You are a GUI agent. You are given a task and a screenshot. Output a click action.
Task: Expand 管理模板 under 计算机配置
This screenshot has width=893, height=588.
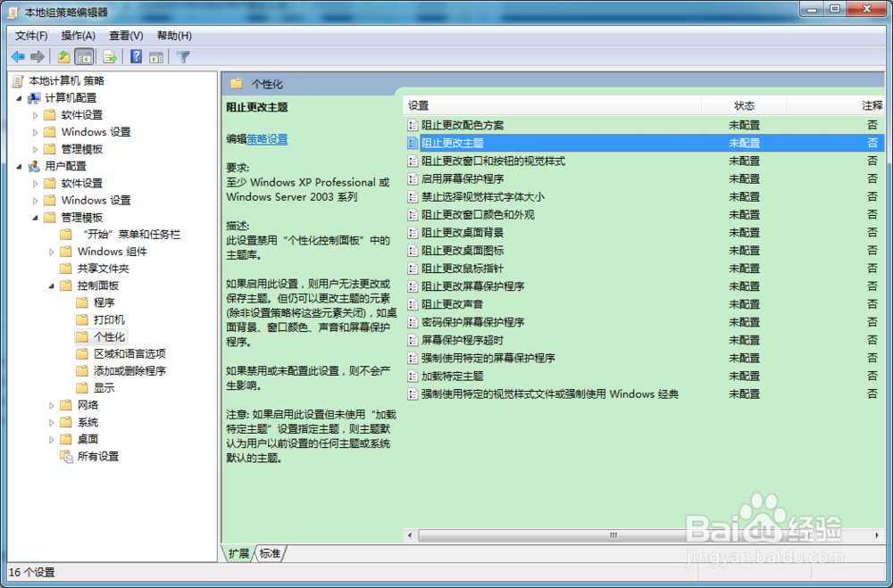[36, 149]
